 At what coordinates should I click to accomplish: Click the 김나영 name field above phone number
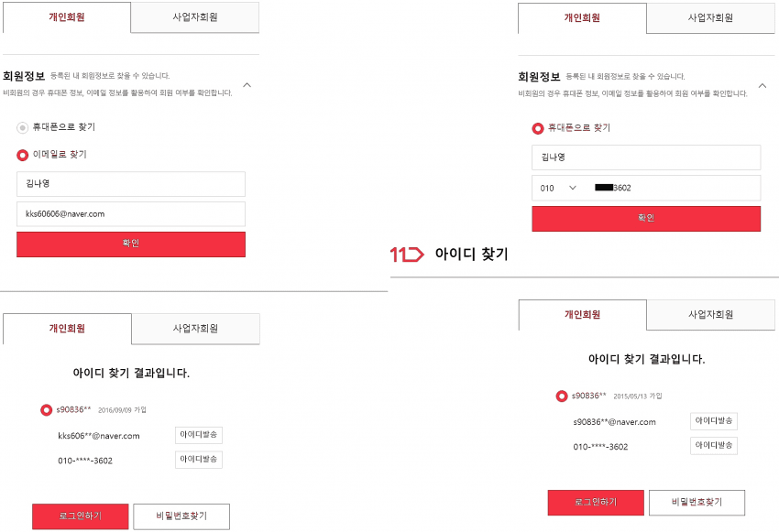click(646, 157)
